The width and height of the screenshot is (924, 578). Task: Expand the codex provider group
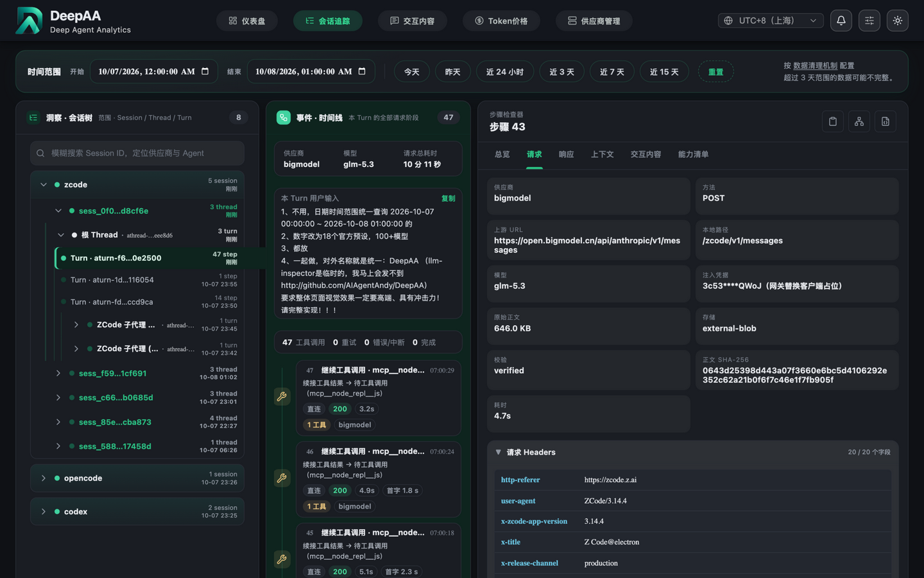coord(44,512)
